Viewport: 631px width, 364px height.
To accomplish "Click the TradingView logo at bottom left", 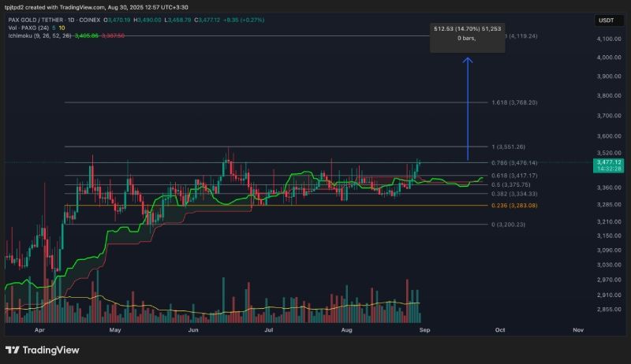I will (x=43, y=350).
